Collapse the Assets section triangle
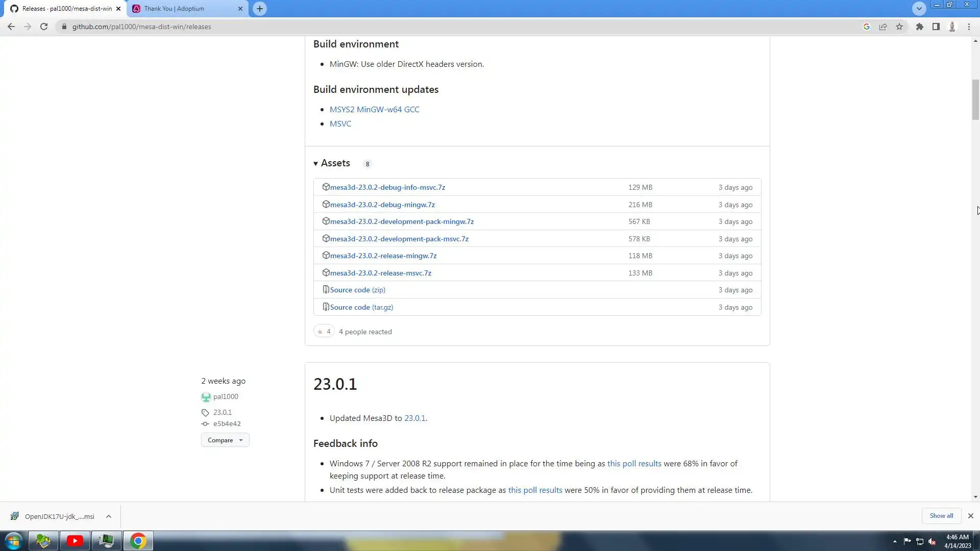Image resolution: width=980 pixels, height=551 pixels. (x=316, y=164)
